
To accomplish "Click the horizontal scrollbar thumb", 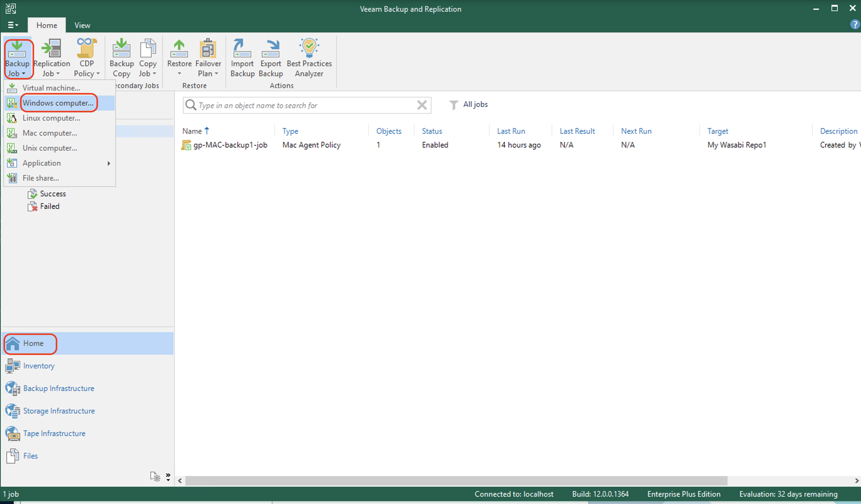I will [x=456, y=481].
